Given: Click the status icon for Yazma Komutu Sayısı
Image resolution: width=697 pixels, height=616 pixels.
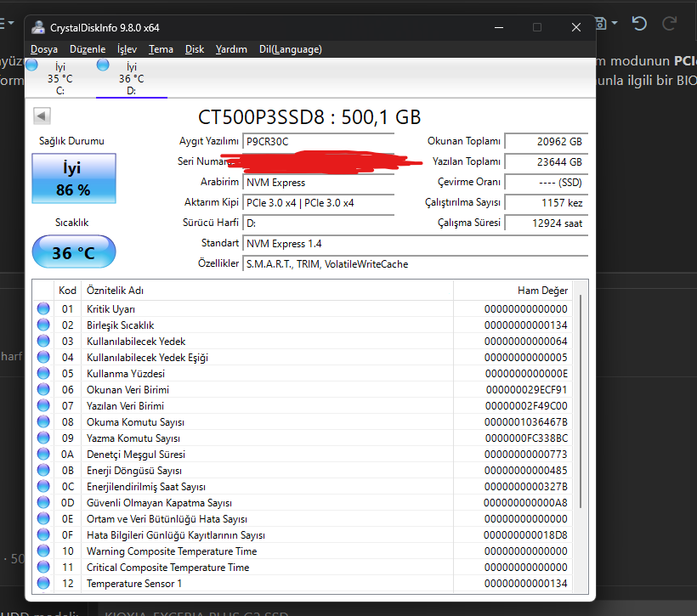Looking at the screenshot, I should 43,438.
